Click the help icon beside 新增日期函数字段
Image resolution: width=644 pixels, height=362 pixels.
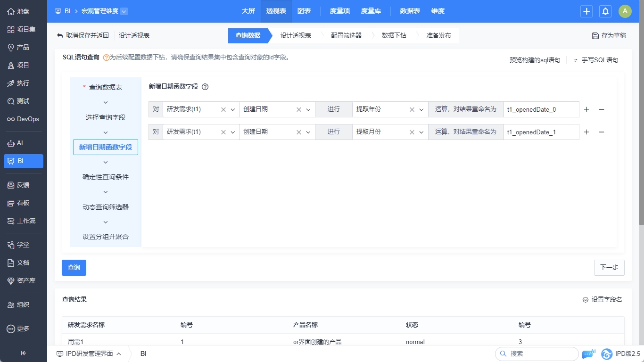205,87
